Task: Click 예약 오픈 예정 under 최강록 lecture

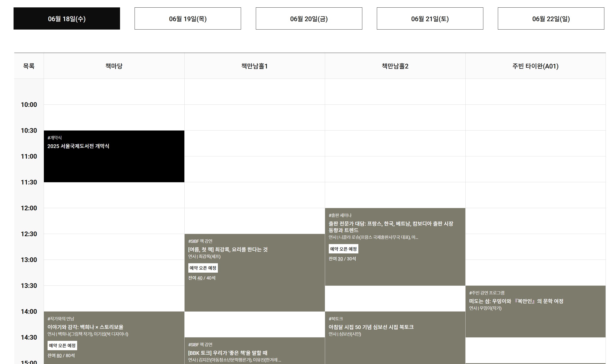Action: 203,268
